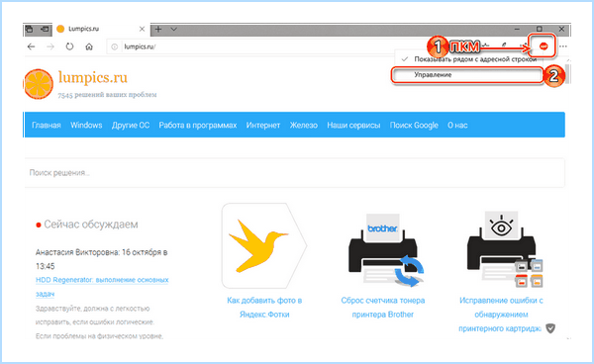
Task: Click the browser forward arrow
Action: click(50, 46)
